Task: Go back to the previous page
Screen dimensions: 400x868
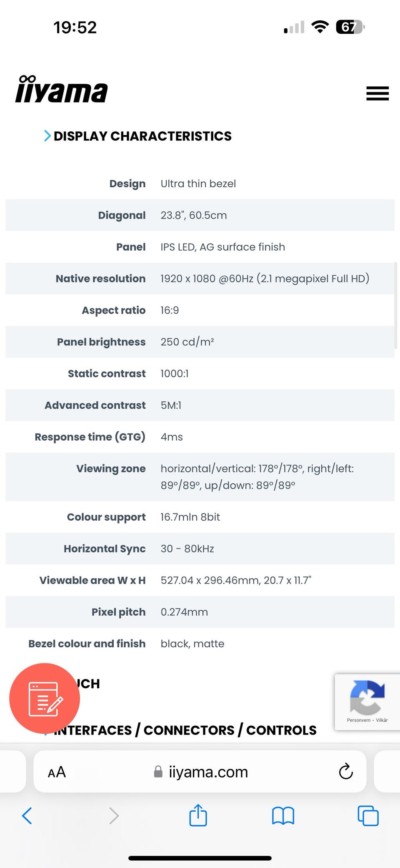Action: pyautogui.click(x=27, y=815)
